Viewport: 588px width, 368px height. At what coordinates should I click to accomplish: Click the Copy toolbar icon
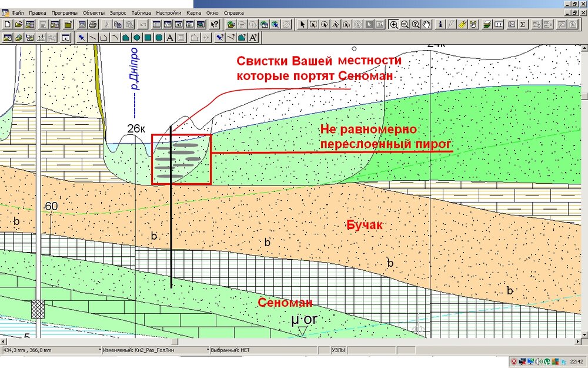click(x=118, y=25)
